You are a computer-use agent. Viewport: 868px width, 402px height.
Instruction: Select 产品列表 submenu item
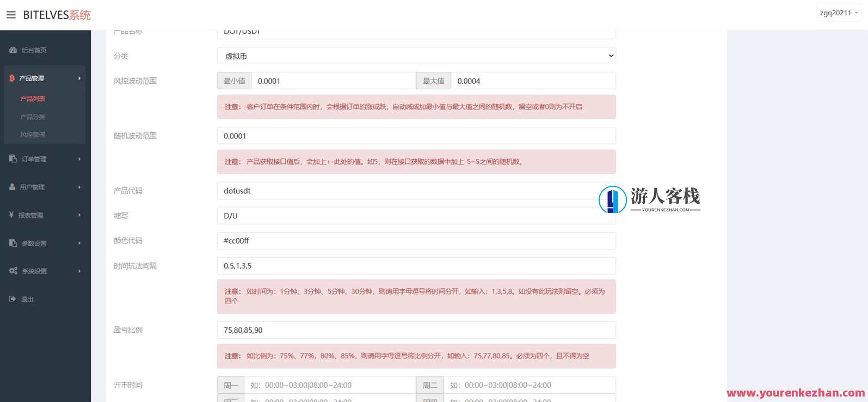[x=33, y=99]
